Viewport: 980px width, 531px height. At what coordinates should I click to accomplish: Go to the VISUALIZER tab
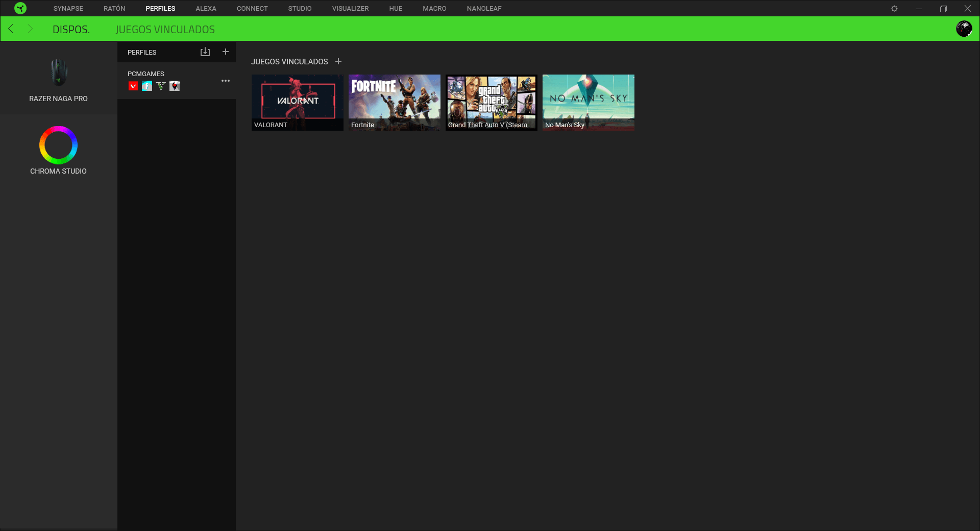[x=350, y=9]
